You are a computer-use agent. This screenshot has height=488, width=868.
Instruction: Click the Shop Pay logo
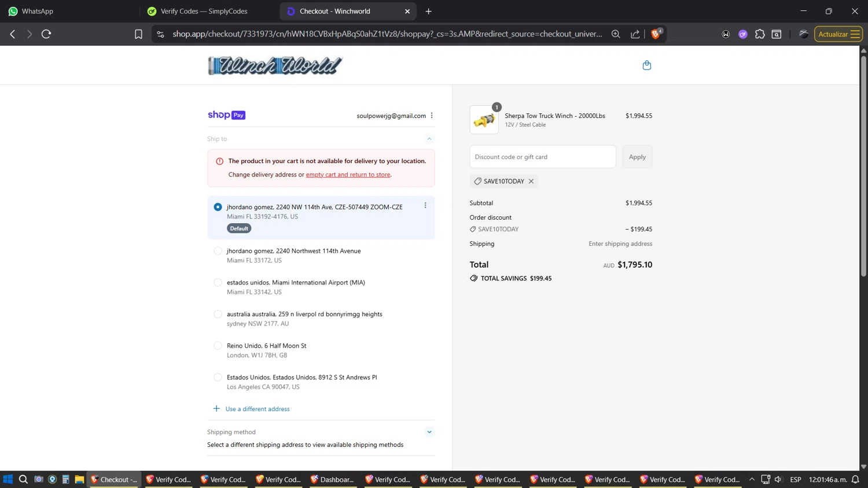tap(226, 115)
